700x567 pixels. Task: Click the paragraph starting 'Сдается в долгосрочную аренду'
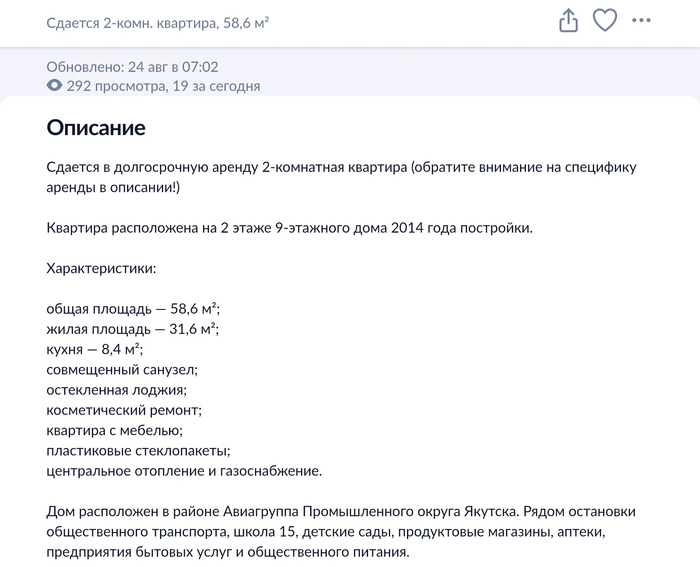tap(342, 177)
